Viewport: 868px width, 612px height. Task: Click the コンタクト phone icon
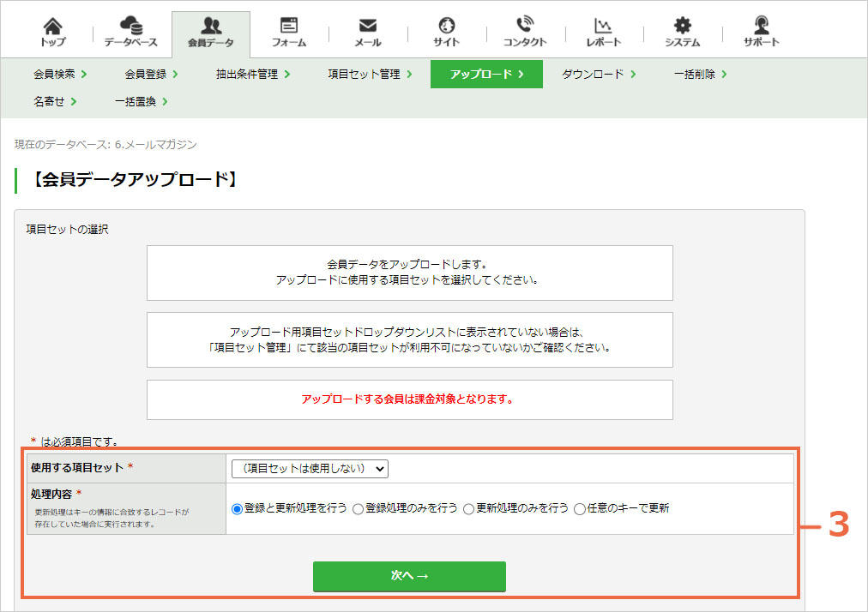click(x=525, y=24)
